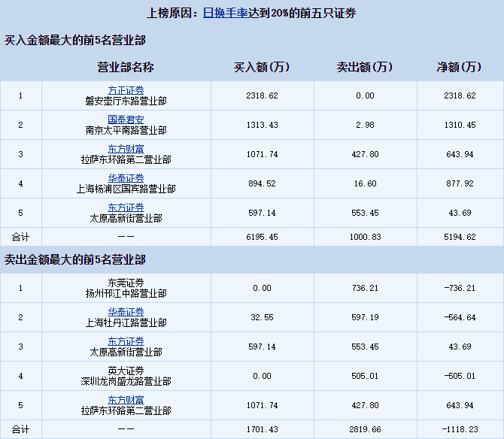Click 太原高新街营业部 in the buy table
504x439 pixels.
tap(126, 219)
